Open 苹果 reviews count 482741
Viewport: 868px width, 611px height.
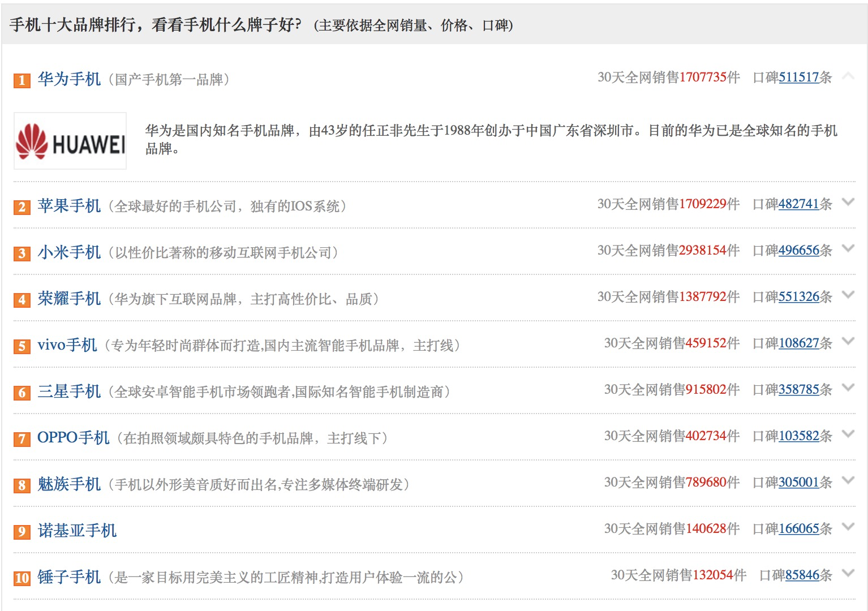click(799, 204)
